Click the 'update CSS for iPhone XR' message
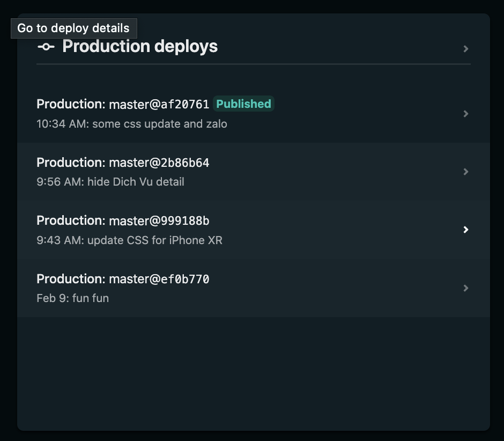Image resolution: width=504 pixels, height=441 pixels. tap(154, 240)
